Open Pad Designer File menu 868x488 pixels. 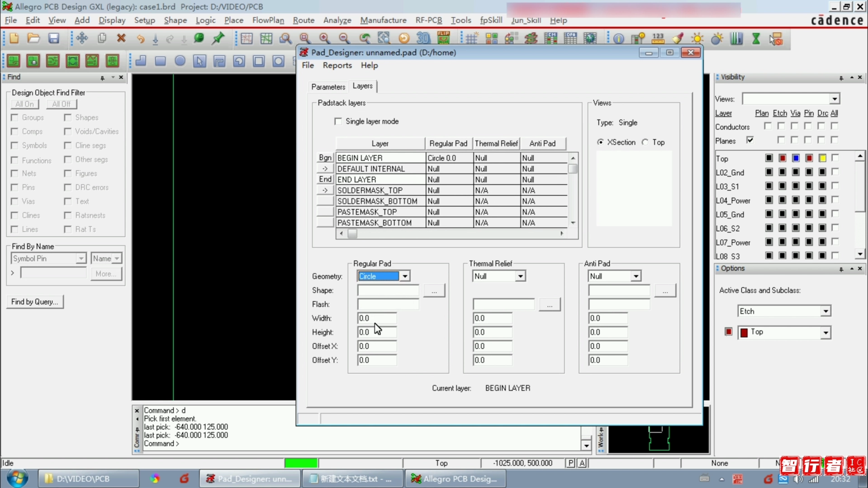308,65
